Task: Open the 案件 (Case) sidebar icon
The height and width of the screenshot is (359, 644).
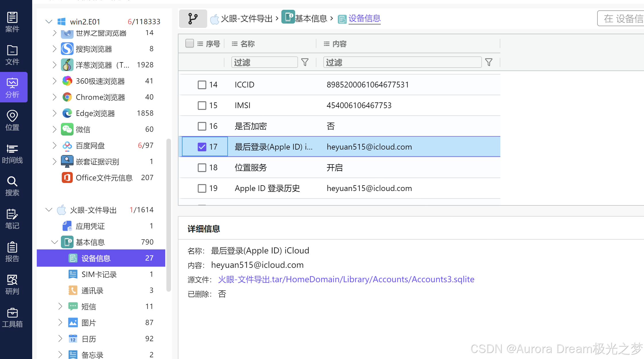Action: 12,22
